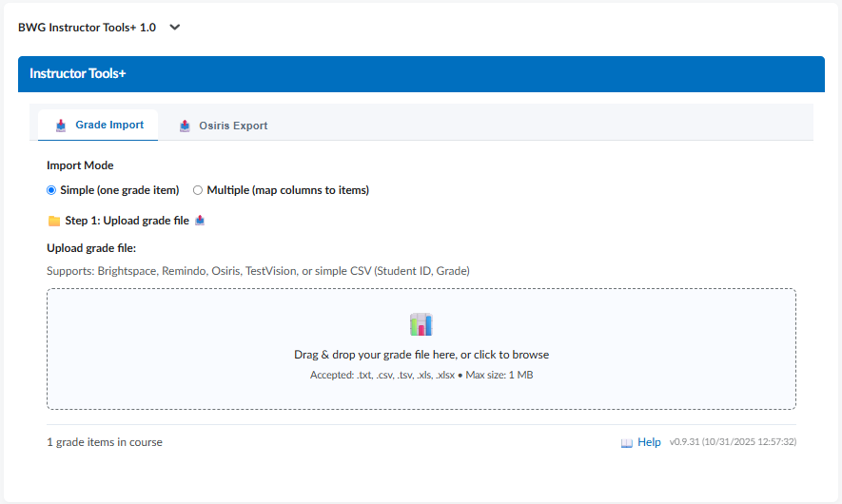The height and width of the screenshot is (504, 842).
Task: Expand the BWG Instructor Tools+ chevron
Action: 174,28
